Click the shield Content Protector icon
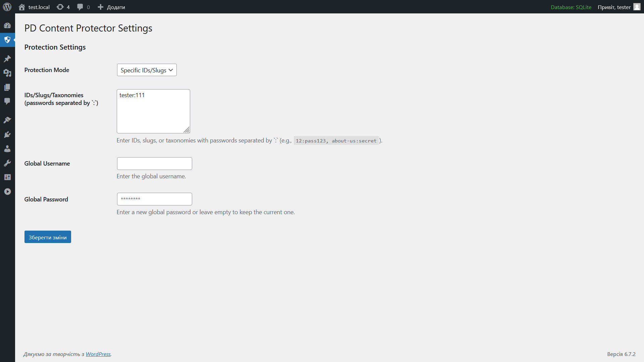This screenshot has height=362, width=644. (x=7, y=40)
